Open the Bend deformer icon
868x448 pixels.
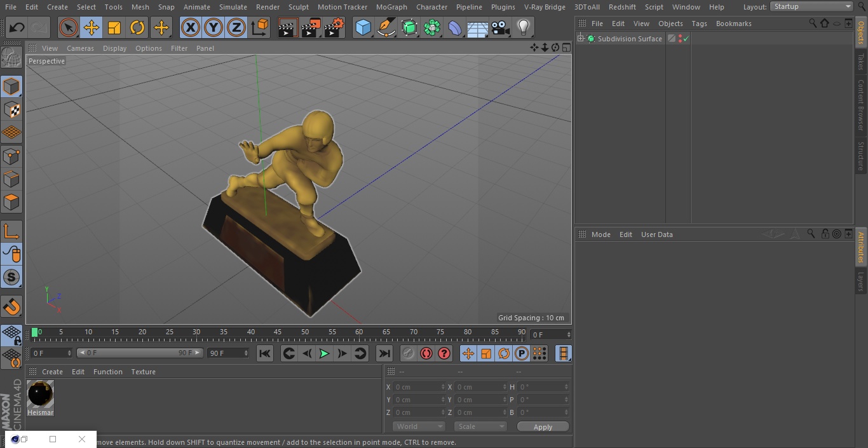455,27
